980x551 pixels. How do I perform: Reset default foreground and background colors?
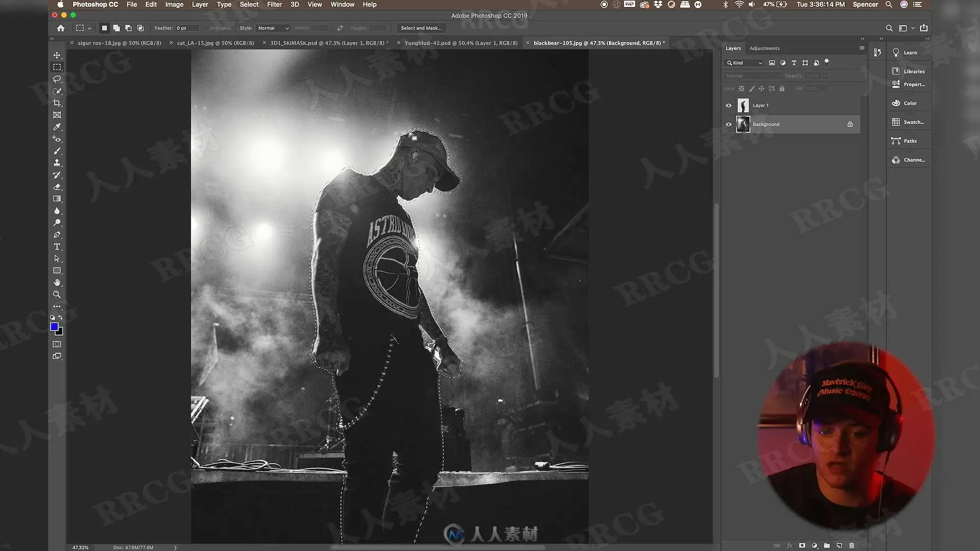click(52, 317)
